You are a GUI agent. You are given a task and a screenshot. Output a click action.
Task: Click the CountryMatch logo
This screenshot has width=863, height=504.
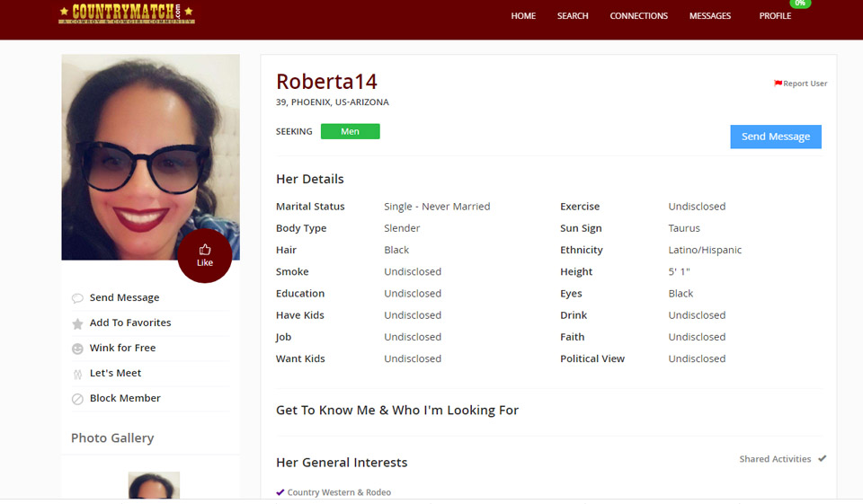[127, 14]
